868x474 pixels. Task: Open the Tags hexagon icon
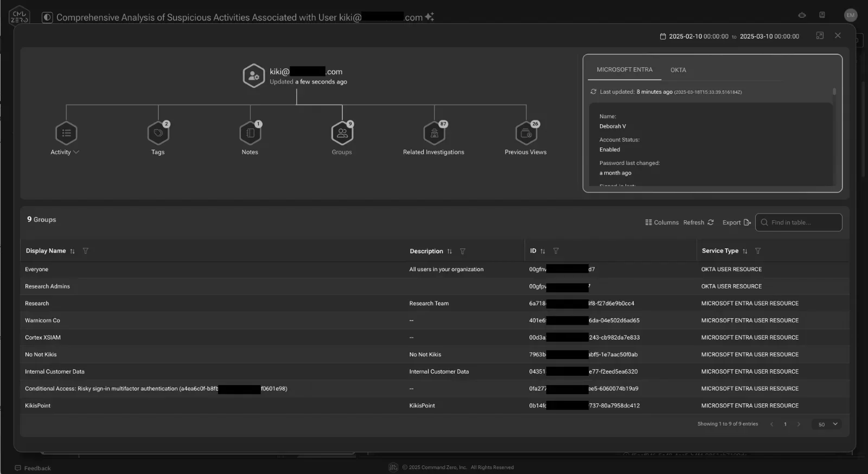[158, 133]
